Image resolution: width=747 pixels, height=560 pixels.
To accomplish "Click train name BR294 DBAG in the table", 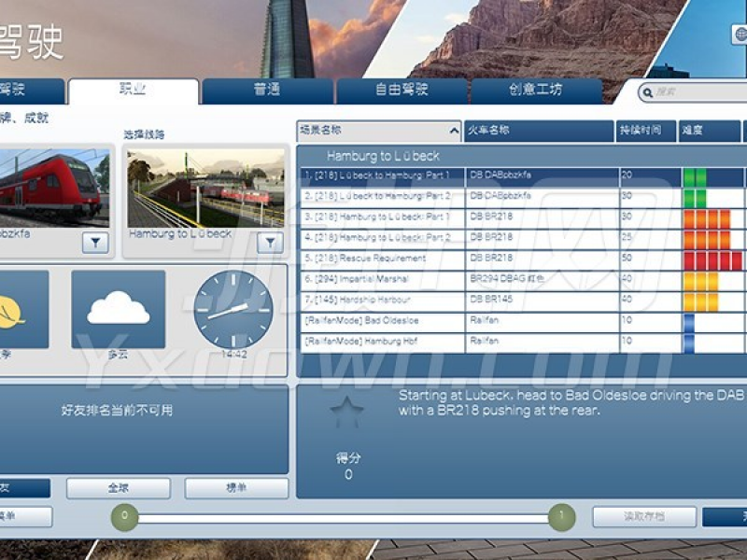I will (506, 278).
